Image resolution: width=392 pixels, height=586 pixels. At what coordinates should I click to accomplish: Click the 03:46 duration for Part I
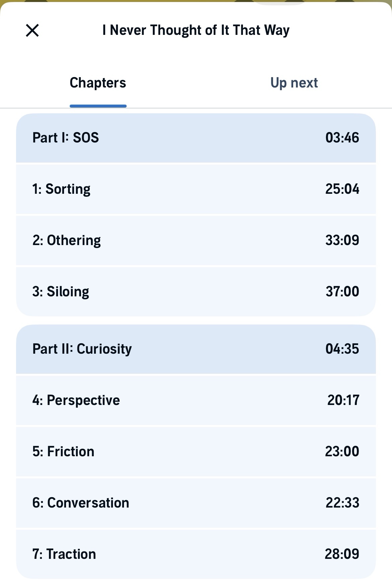click(x=342, y=138)
